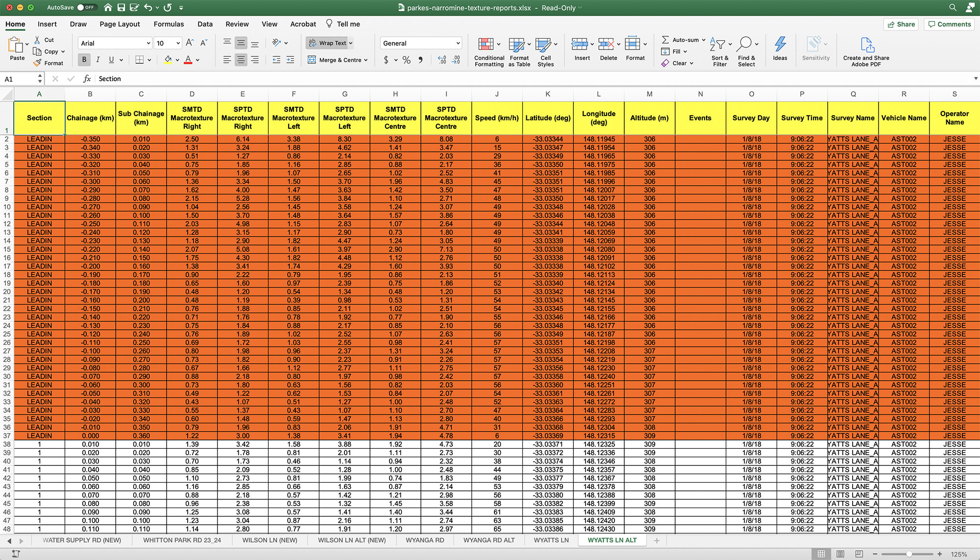Screen dimensions: 980x560
Task: Click the Delete cells icon
Action: 606,44
